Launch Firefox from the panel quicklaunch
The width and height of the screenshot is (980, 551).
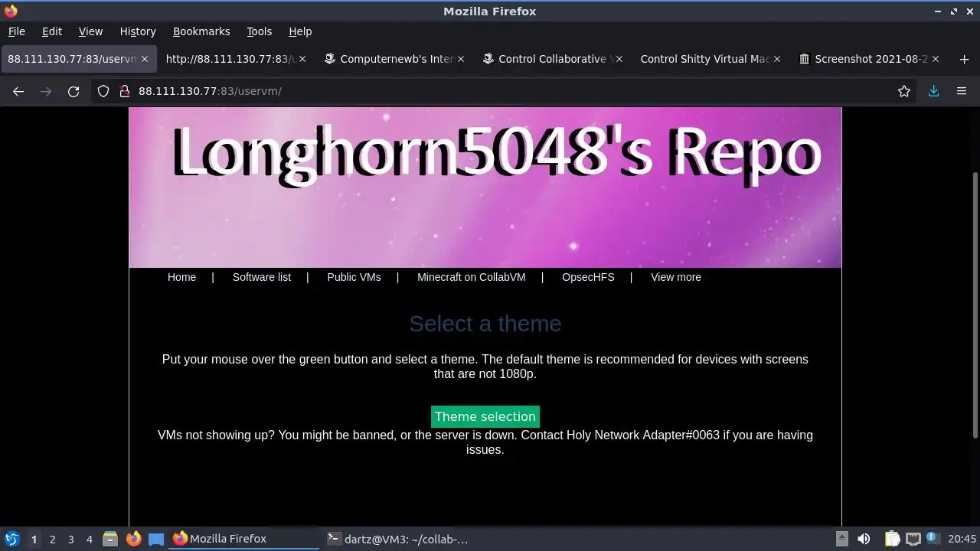pos(133,539)
